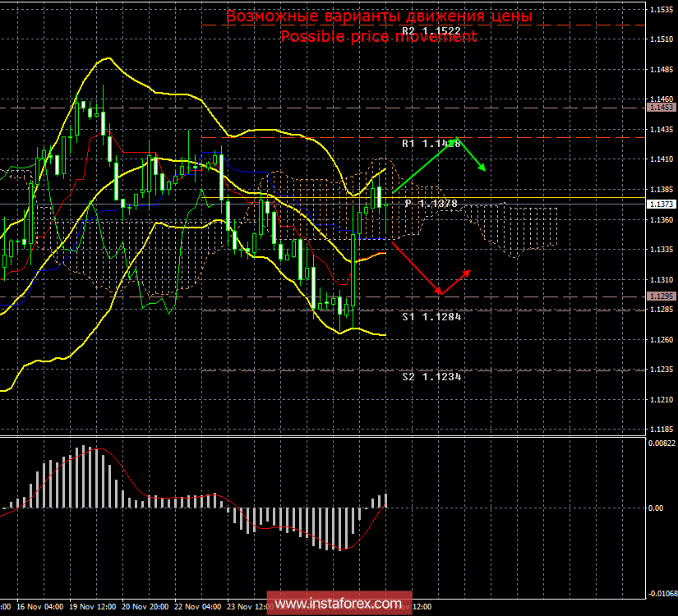
Task: Click the MACD scale value 0.00822
Action: tap(662, 443)
